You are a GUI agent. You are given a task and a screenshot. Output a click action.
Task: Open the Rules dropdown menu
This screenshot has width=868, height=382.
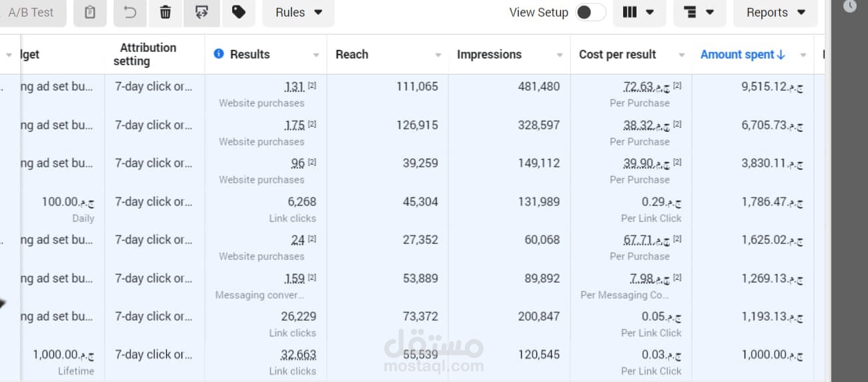(298, 12)
